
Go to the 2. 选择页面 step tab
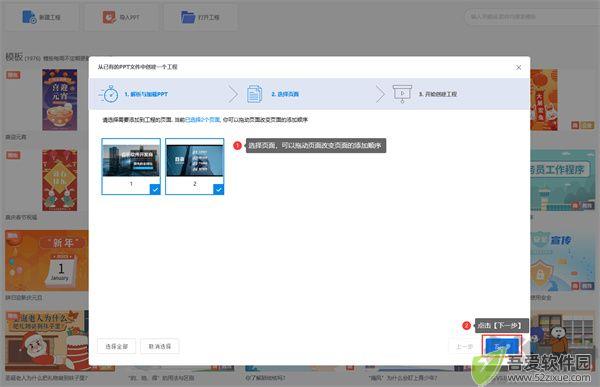(x=285, y=94)
